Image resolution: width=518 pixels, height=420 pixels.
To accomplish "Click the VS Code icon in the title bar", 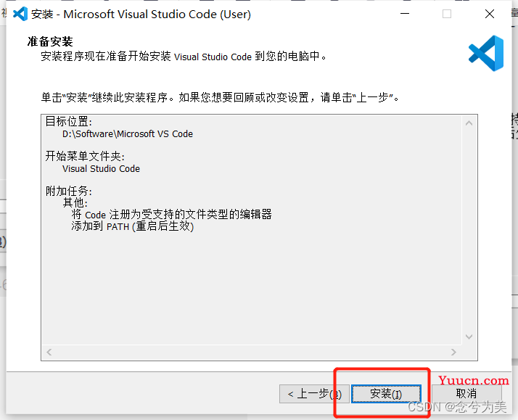I will 20,14.
